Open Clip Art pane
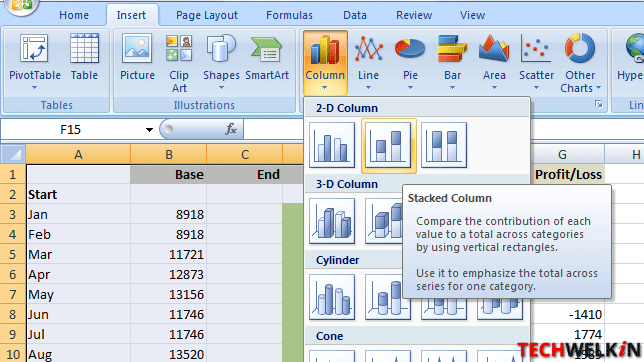The height and width of the screenshot is (362, 644). coord(179,63)
